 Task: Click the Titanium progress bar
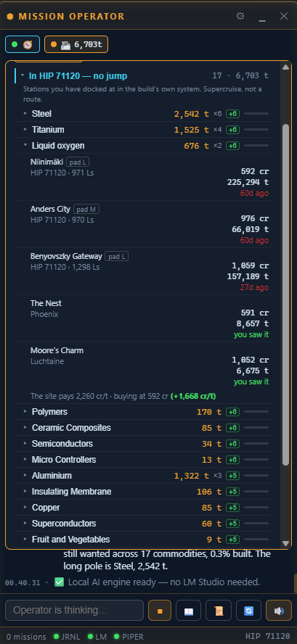coord(256,130)
